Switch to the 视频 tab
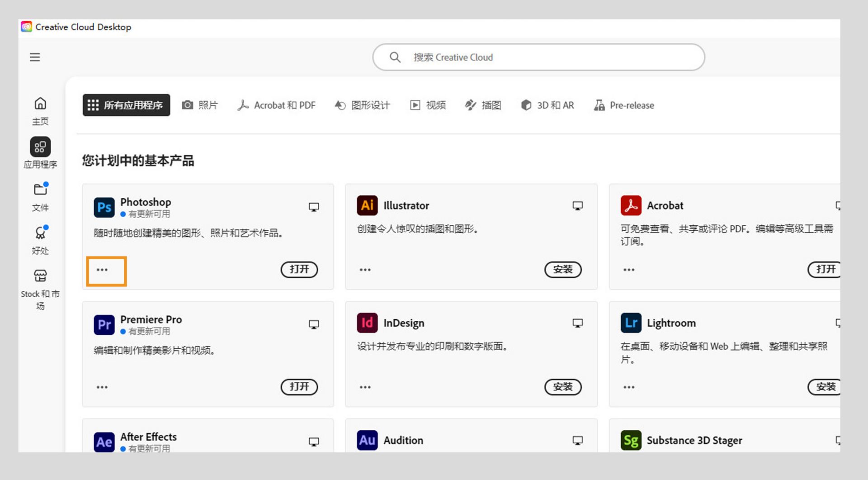Screen dimensions: 868x480 (x=428, y=105)
